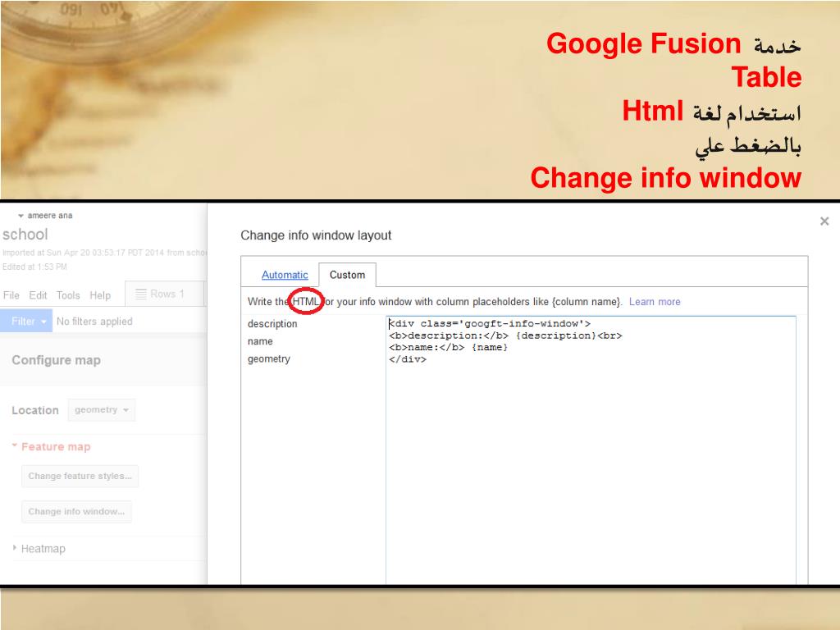This screenshot has height=630, width=840.
Task: Click Change info window button
Action: coord(76,512)
